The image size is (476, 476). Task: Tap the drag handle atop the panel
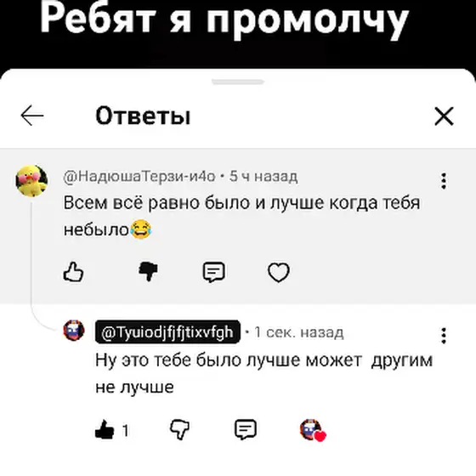click(x=238, y=82)
